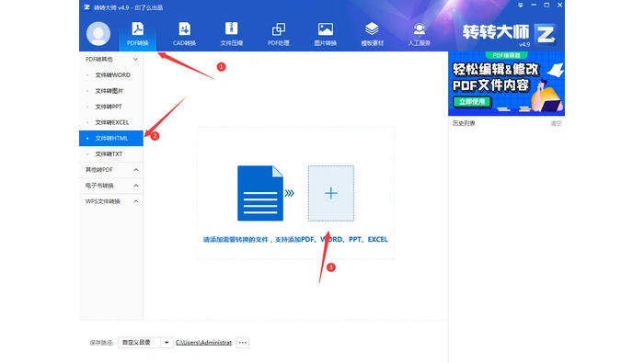Screen dimensions: 644x363
Task: Select 文件转HTML option
Action: point(111,138)
